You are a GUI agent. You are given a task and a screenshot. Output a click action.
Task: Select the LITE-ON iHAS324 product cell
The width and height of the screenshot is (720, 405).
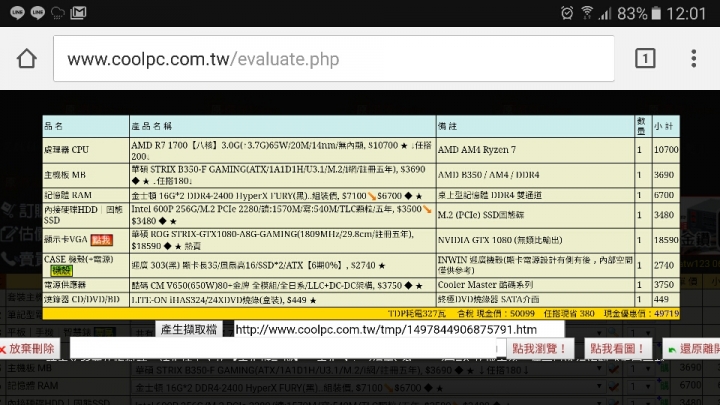click(282, 300)
